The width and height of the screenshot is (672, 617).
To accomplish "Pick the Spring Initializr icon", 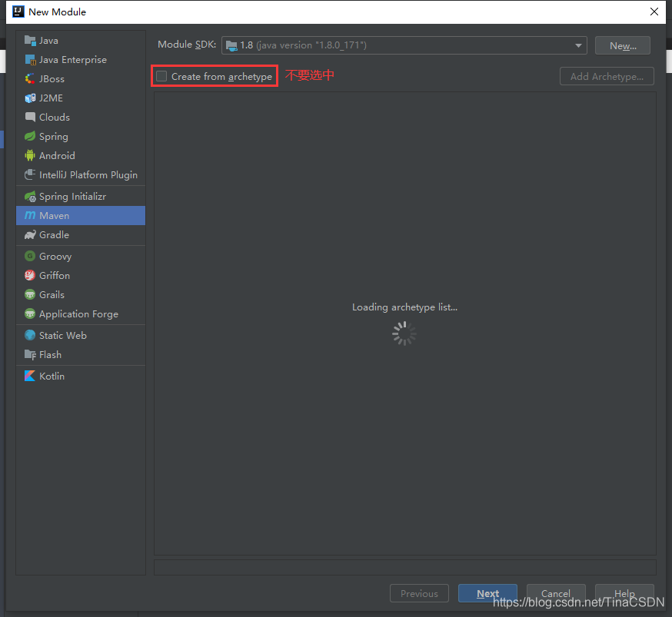I will pos(30,197).
